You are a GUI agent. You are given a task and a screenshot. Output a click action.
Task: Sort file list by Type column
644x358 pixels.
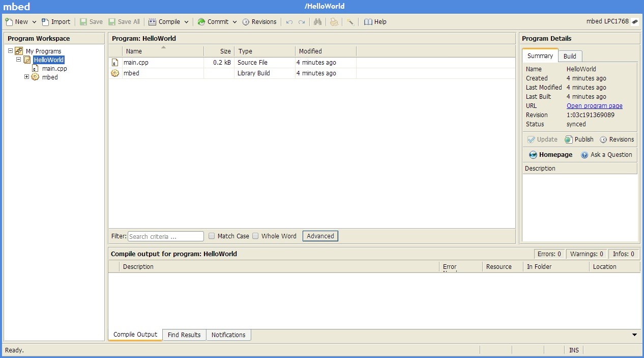[265, 51]
